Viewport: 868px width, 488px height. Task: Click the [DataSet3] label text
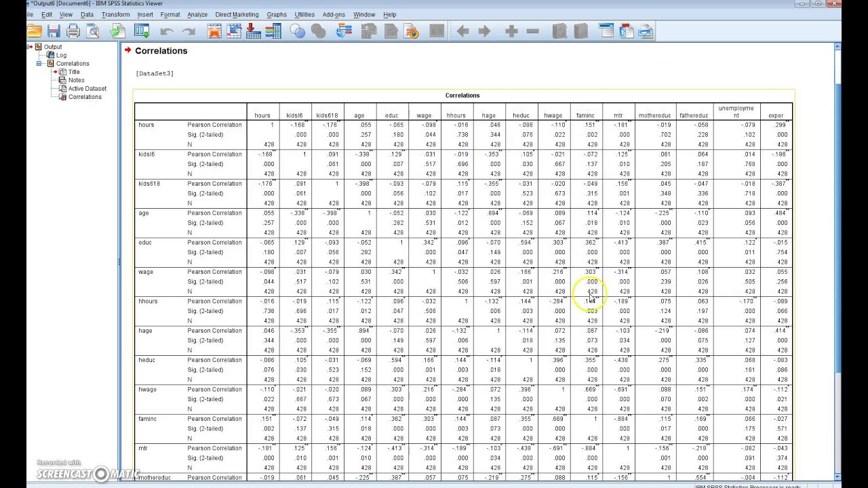tap(155, 73)
